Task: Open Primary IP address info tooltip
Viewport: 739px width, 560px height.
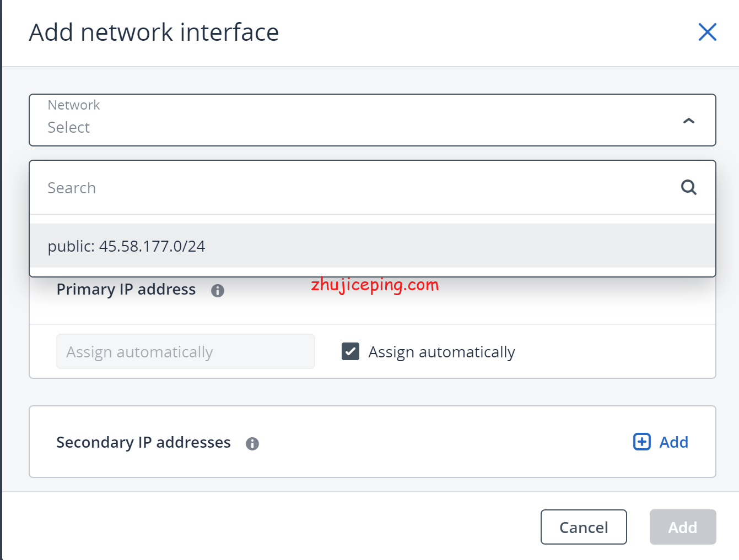Action: tap(218, 291)
